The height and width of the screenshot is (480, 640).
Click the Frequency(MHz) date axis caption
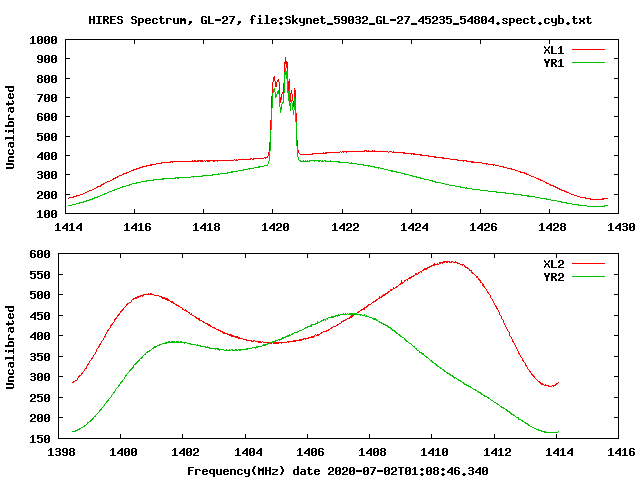pos(338,471)
